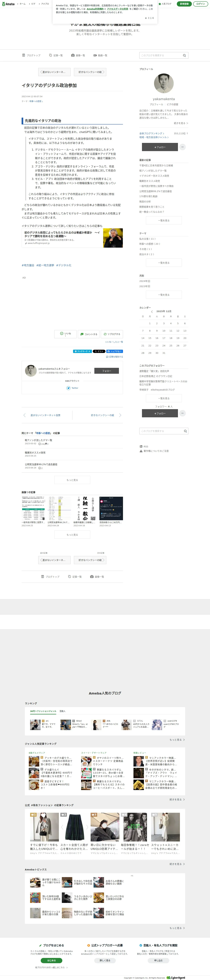Click the X ポスト share button
Image resolution: width=210 pixels, height=980 pixels.
click(x=99, y=351)
